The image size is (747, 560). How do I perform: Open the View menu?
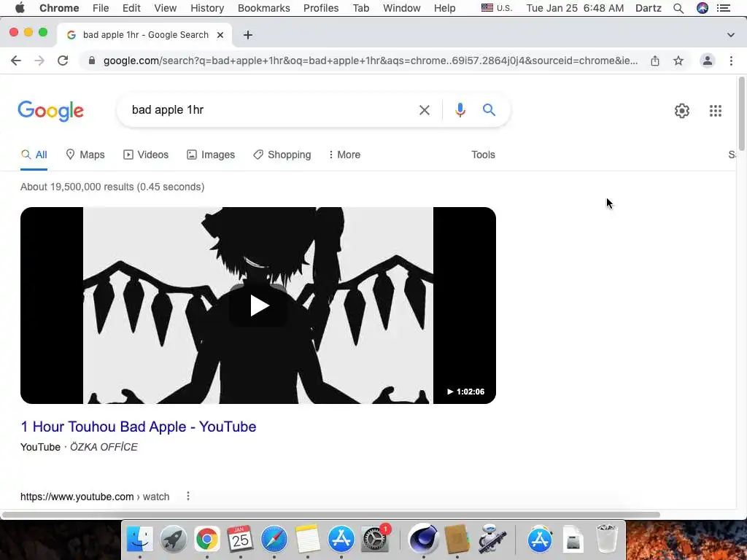pos(166,8)
